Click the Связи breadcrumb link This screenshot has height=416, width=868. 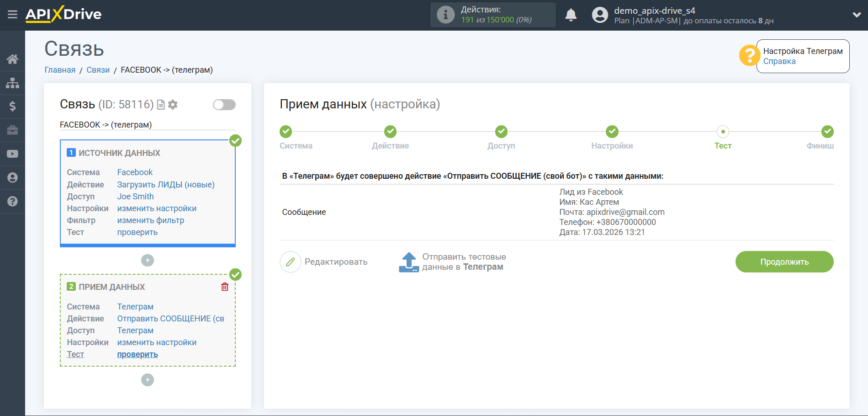98,70
